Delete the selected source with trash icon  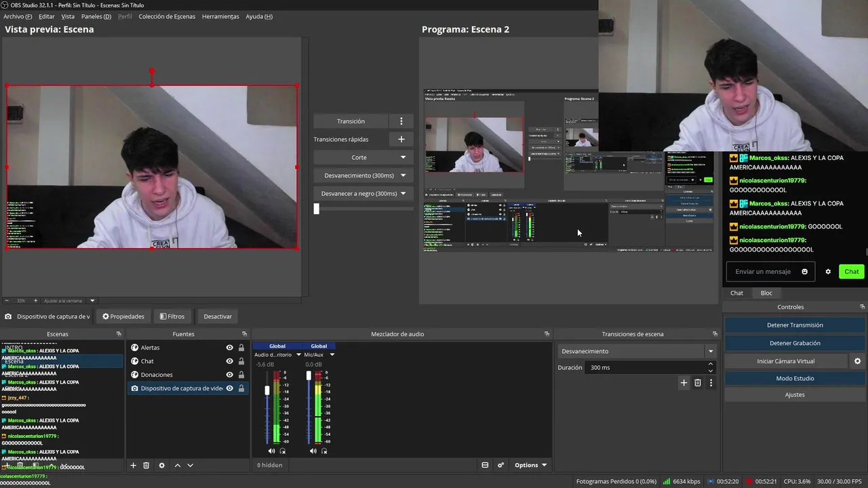point(146,466)
